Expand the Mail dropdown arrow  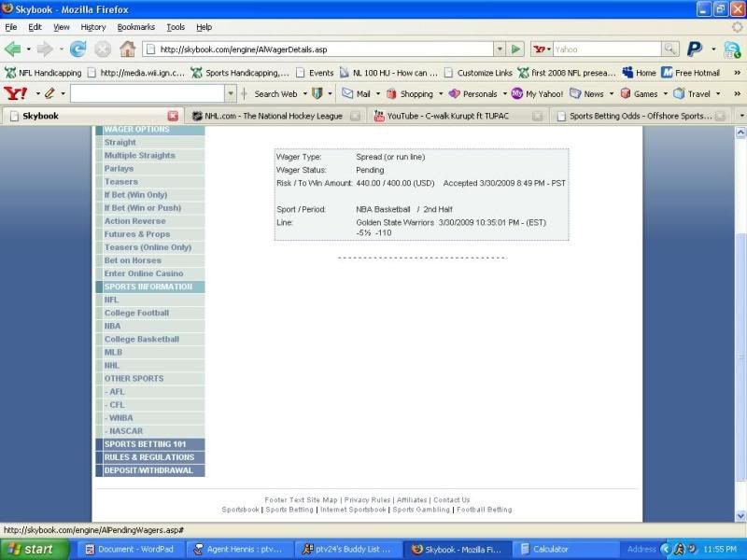[378, 94]
